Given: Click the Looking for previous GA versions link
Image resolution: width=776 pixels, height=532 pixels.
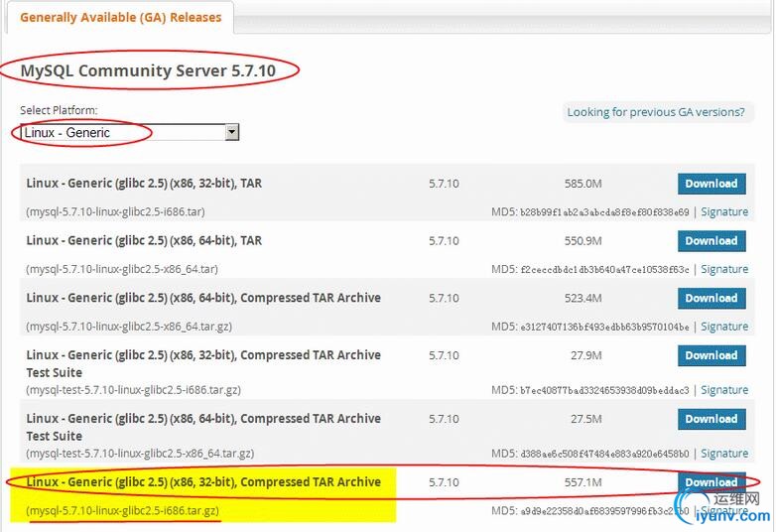Looking at the screenshot, I should click(656, 112).
